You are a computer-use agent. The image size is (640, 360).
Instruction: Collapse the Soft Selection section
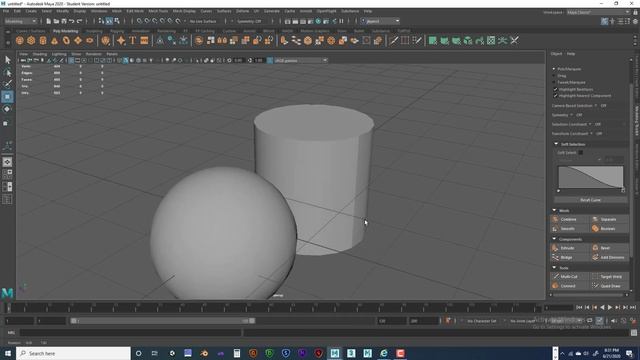click(x=556, y=144)
